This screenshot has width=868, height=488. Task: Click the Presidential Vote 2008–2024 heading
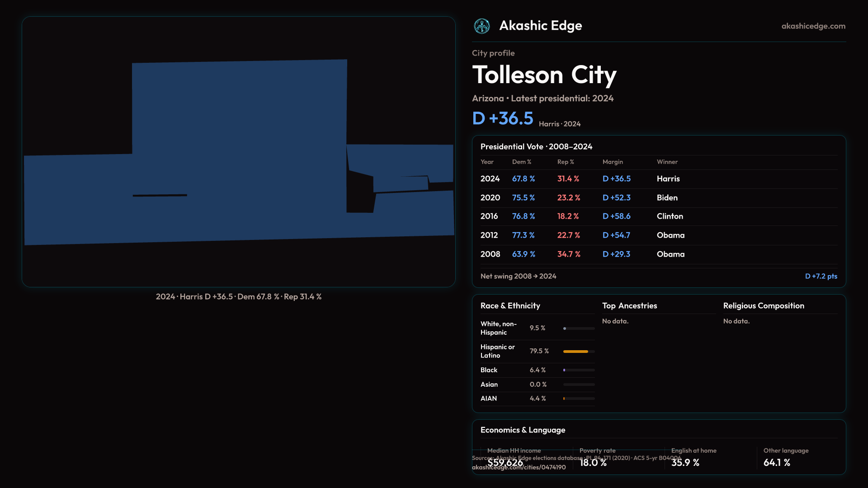(536, 147)
